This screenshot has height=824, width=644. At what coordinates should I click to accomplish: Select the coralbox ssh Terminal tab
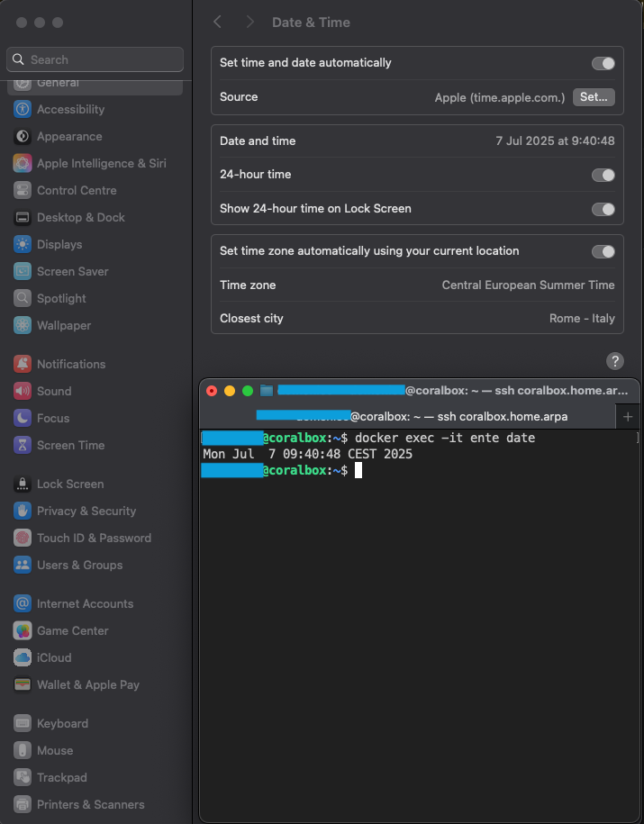407,417
